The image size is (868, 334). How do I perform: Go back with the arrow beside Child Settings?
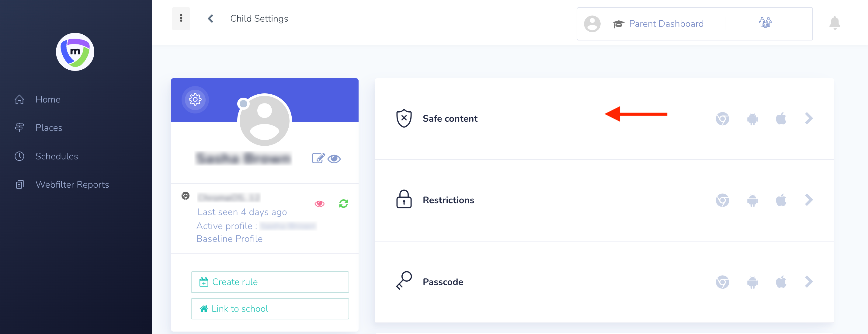tap(210, 19)
